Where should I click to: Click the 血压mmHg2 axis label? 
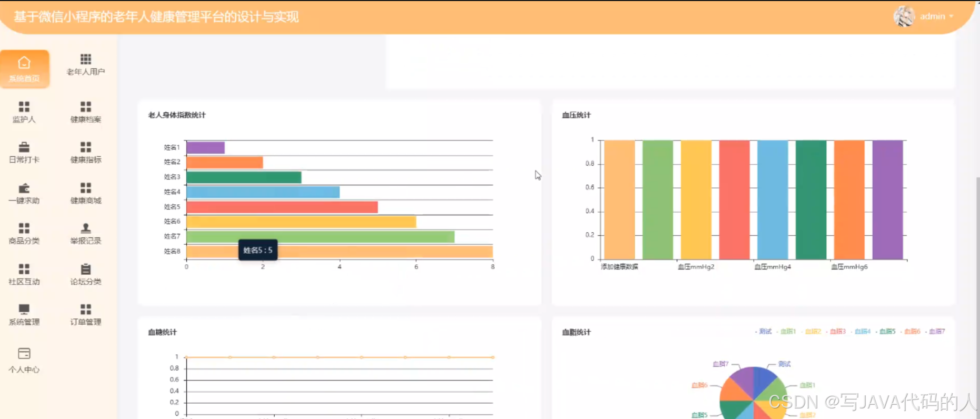coord(696,267)
